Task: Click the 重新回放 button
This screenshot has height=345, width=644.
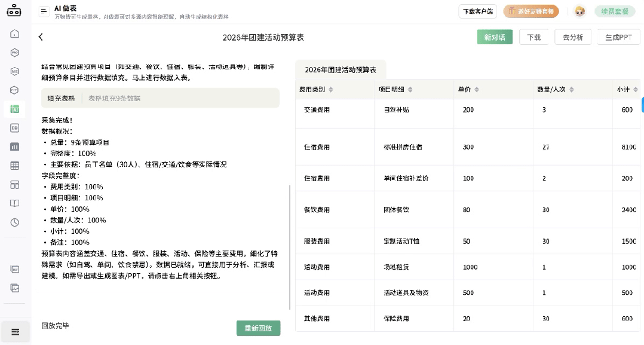Action: [x=258, y=328]
